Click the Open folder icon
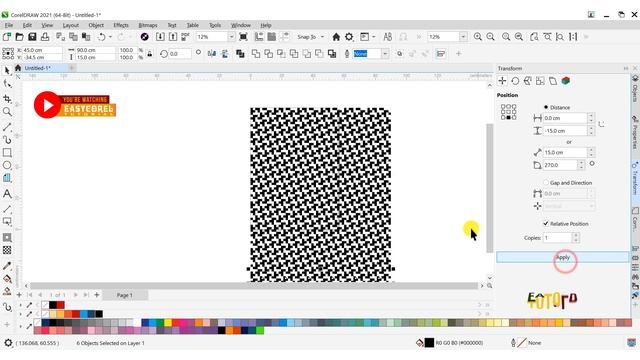 click(19, 37)
